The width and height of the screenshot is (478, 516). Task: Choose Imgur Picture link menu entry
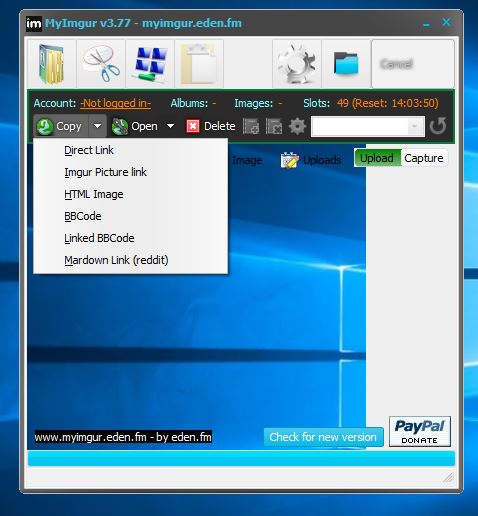131,172
